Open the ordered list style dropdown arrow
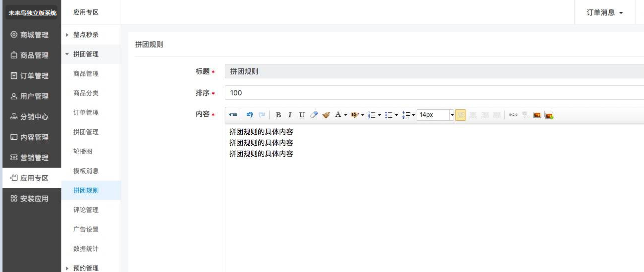This screenshot has width=644, height=272. coord(379,115)
